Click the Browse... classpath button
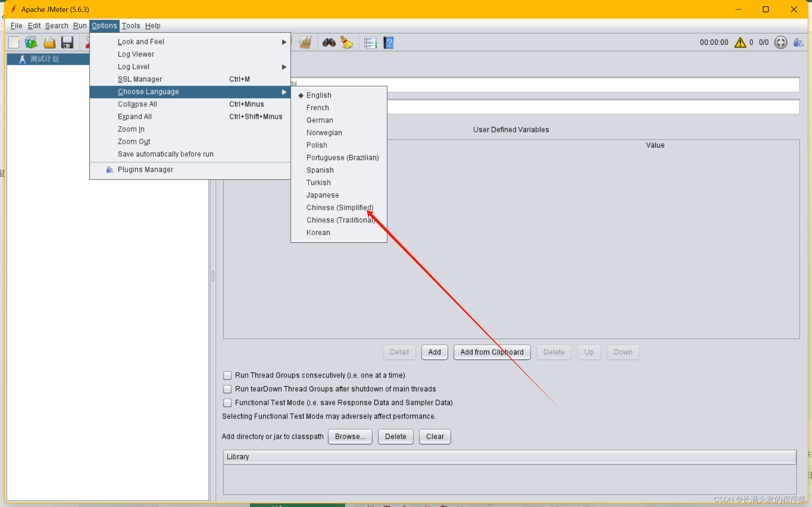The height and width of the screenshot is (507, 812). (350, 436)
